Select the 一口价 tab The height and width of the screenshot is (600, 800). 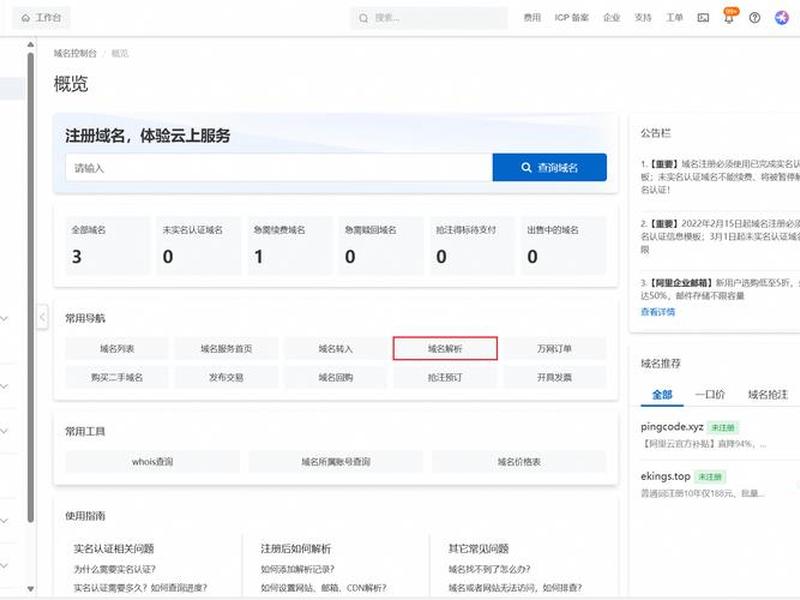point(710,394)
